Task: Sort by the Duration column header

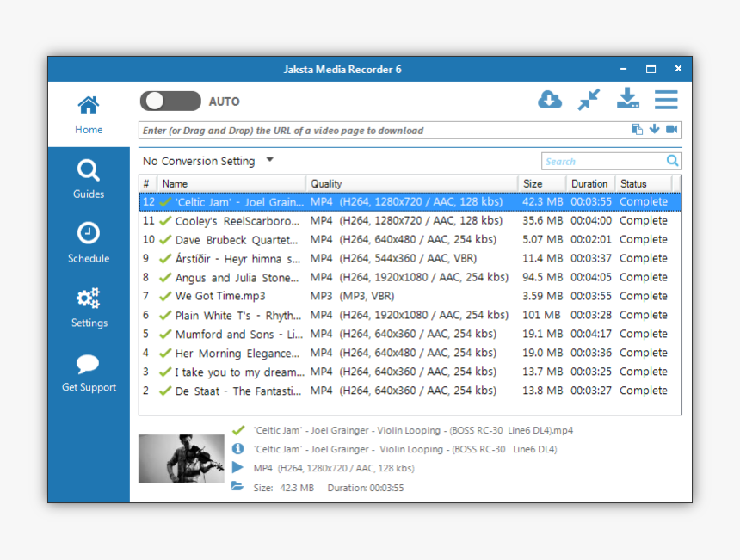Action: point(590,183)
